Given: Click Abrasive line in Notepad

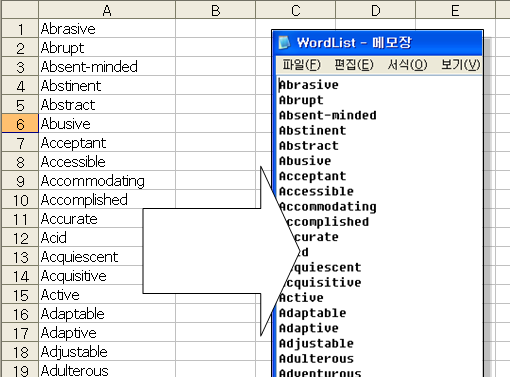Looking at the screenshot, I should click(x=309, y=85).
